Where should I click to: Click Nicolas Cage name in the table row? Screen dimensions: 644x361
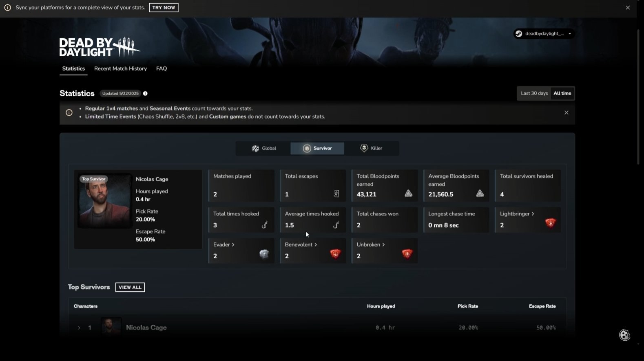click(x=146, y=328)
